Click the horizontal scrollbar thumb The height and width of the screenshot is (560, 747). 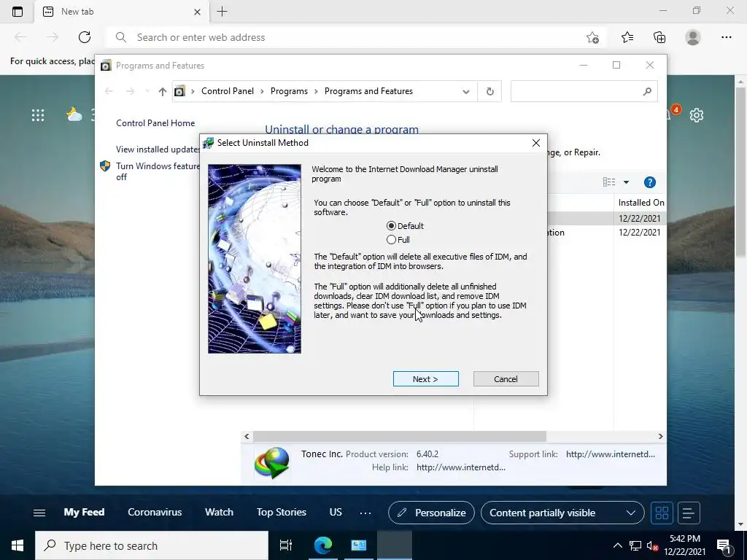pyautogui.click(x=399, y=436)
